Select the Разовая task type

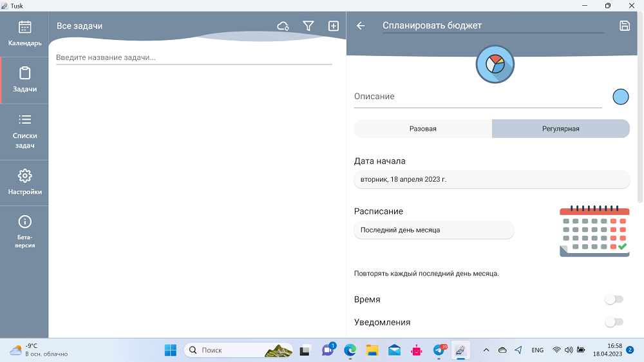[x=423, y=129]
